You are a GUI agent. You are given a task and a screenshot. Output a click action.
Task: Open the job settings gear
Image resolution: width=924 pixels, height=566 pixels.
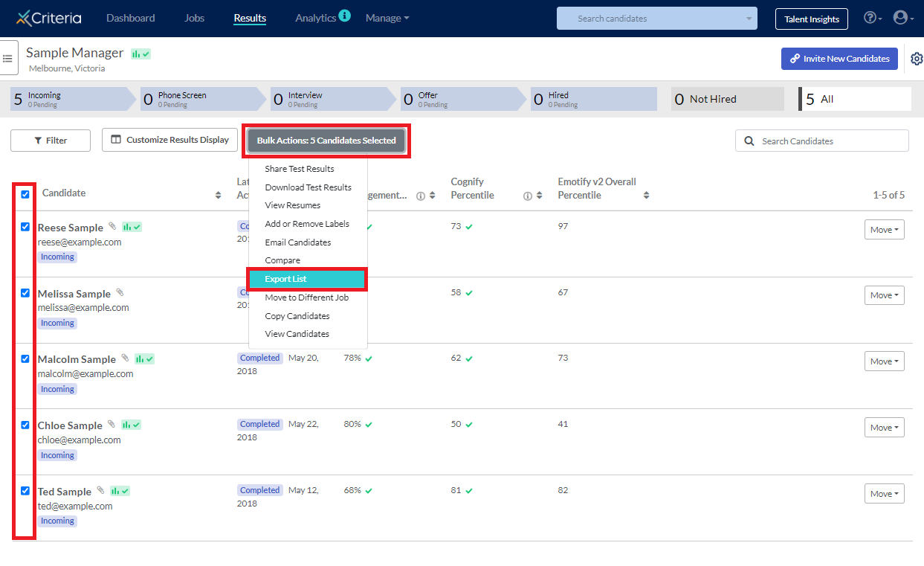[x=917, y=59]
